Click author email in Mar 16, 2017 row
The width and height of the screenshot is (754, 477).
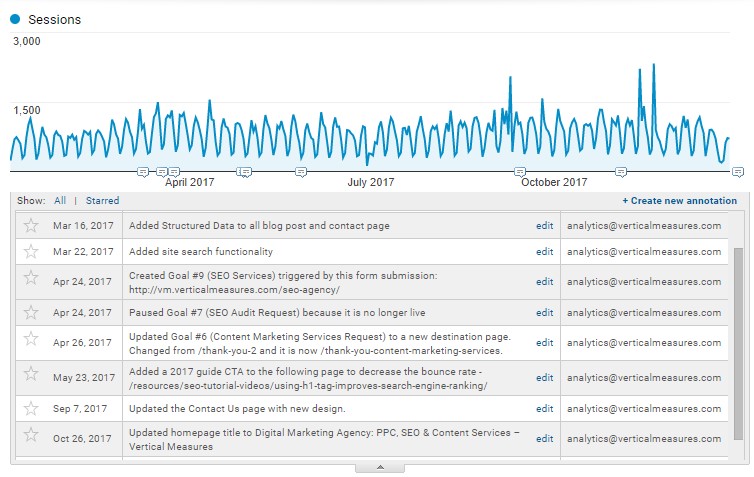point(644,226)
